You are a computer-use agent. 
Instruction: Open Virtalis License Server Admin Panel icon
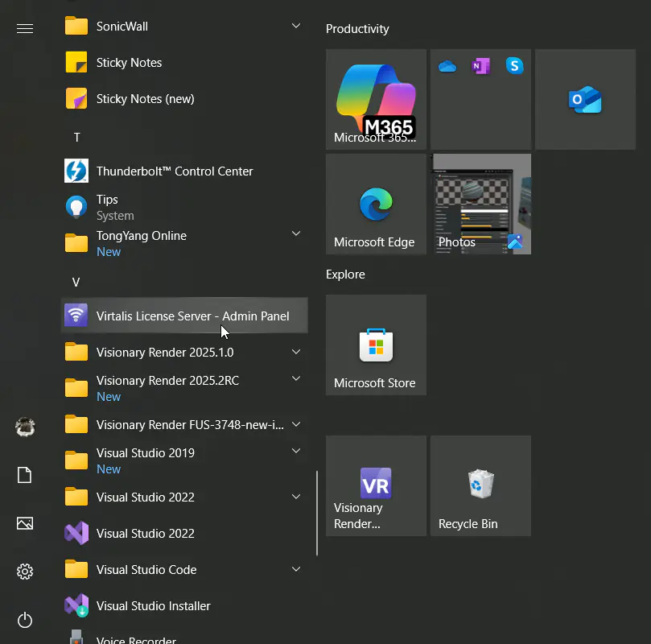point(76,315)
